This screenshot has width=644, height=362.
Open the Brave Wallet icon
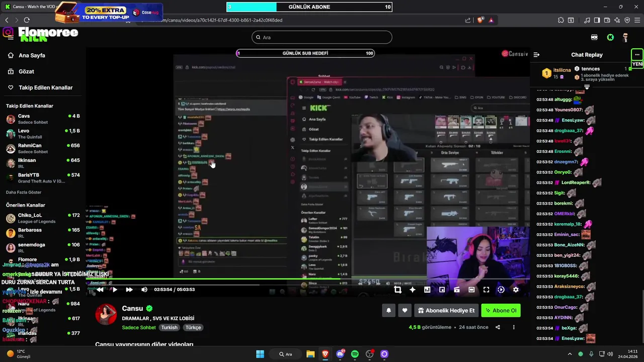click(607, 20)
